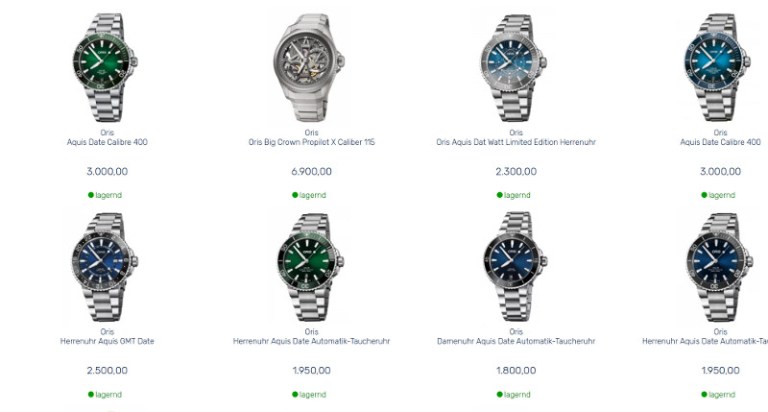Viewport: 768px width, 412px height.
Task: Open Oris Aquis Dat Watt Limited Edition Herrenuhr link
Action: coord(516,142)
